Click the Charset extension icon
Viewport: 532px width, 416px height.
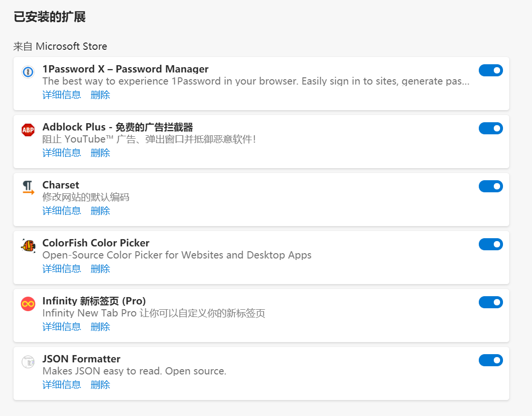click(x=28, y=187)
